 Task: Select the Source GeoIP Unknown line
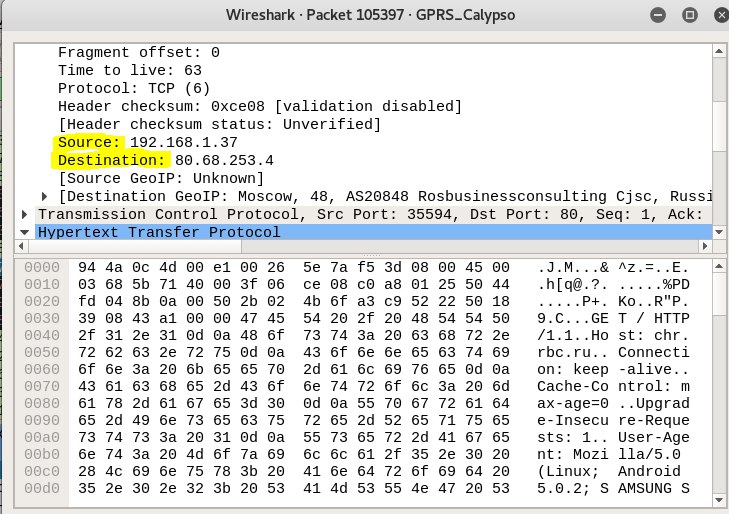[161, 178]
